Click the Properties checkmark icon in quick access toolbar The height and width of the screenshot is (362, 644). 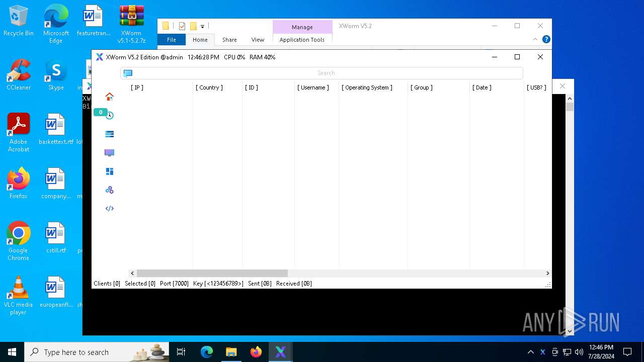tap(182, 26)
